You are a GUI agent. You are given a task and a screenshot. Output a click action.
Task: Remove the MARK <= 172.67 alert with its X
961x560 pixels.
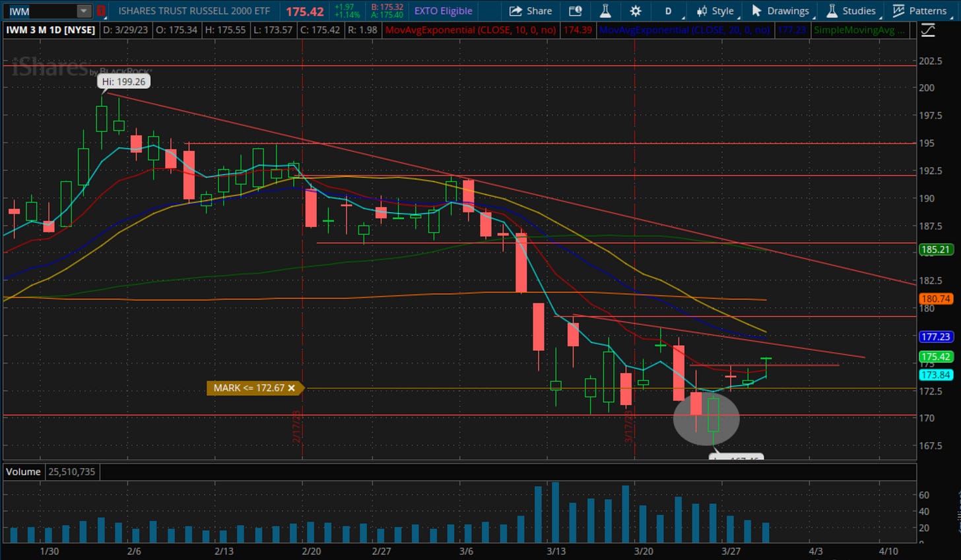click(291, 388)
